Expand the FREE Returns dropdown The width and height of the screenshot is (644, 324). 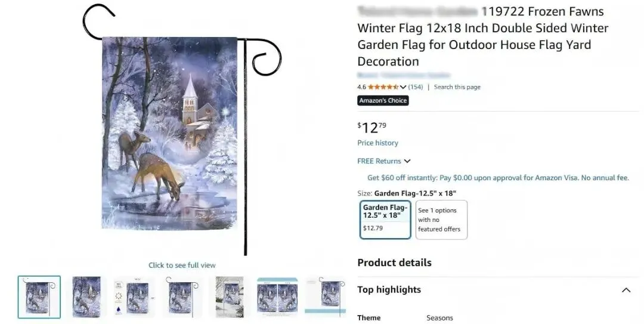383,161
